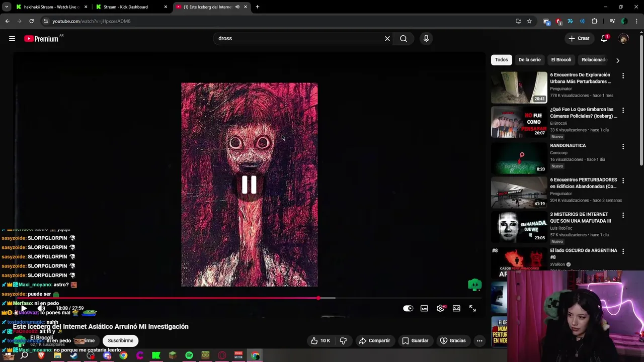Open options for 3 MISTERIOS DE INTERNET video
The width and height of the screenshot is (644, 362).
tap(623, 215)
